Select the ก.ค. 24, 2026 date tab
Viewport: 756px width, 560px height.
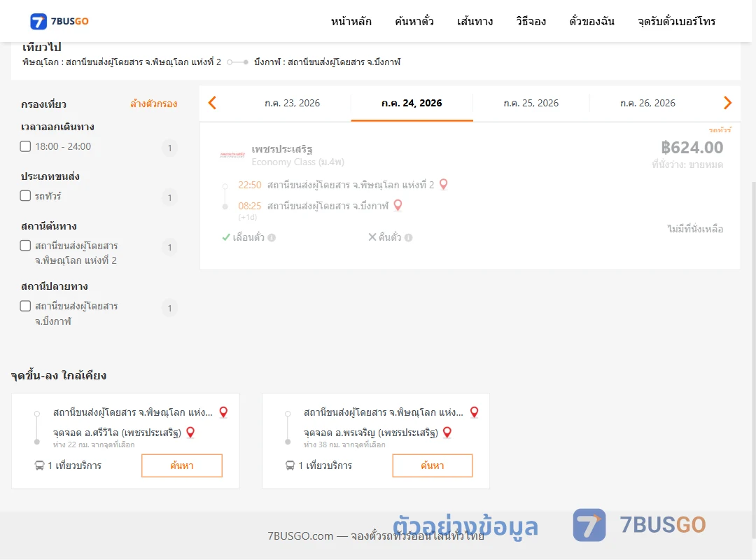click(412, 103)
